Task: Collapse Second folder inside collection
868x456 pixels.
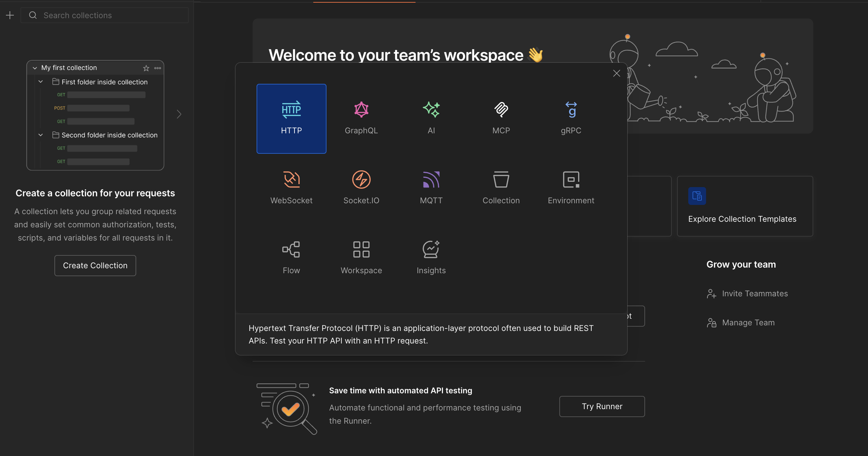Action: 41,135
